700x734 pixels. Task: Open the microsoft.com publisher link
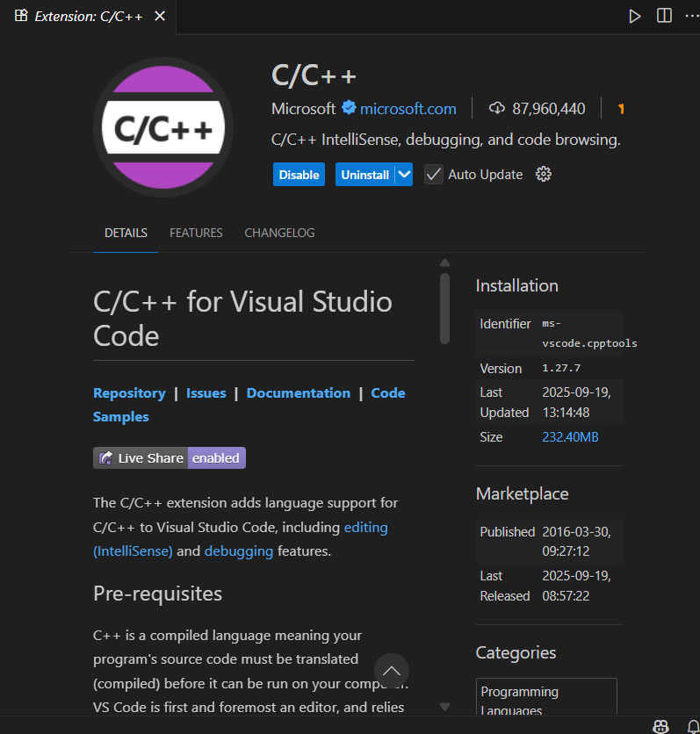click(408, 109)
